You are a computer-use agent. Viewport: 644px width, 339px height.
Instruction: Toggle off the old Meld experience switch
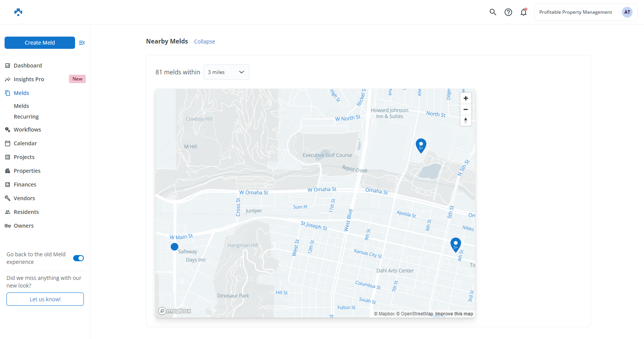[x=78, y=258]
